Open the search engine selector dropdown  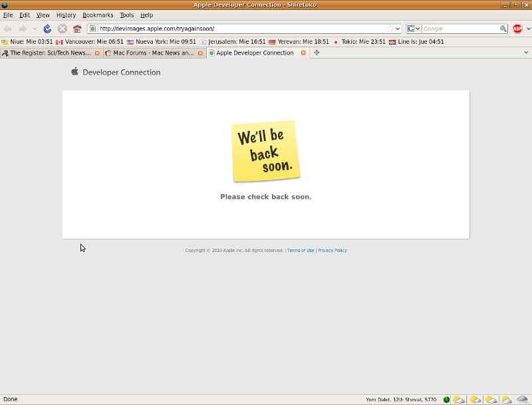coord(414,29)
